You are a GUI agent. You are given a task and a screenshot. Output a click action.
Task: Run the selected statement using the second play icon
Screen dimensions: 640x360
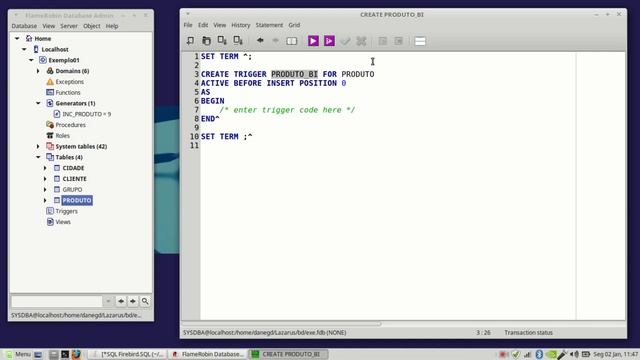pos(329,41)
